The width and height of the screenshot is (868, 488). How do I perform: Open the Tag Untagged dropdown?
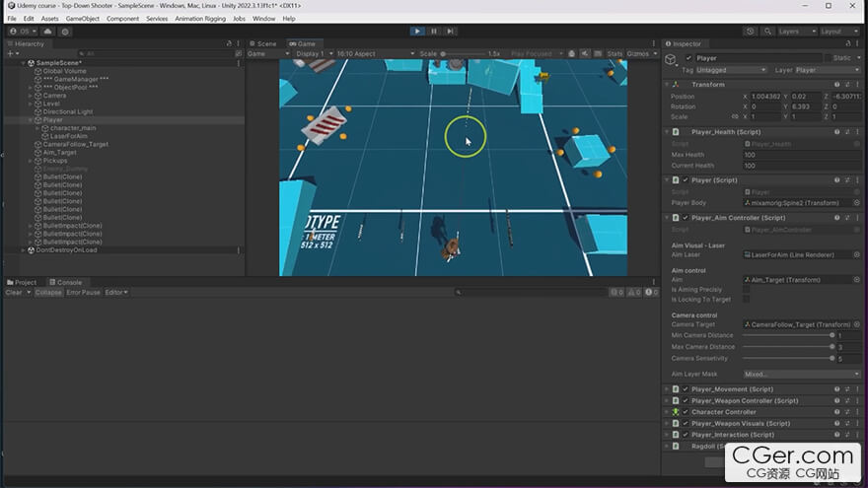[x=731, y=70]
